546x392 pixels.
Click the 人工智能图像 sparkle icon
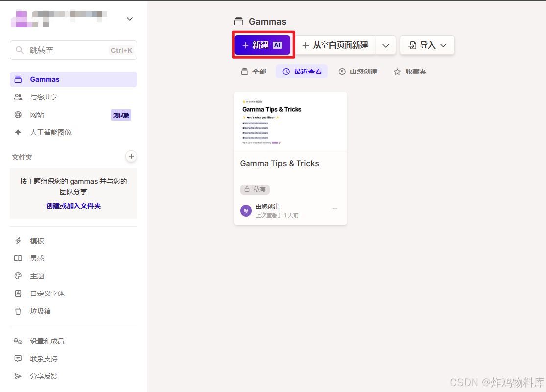(18, 132)
